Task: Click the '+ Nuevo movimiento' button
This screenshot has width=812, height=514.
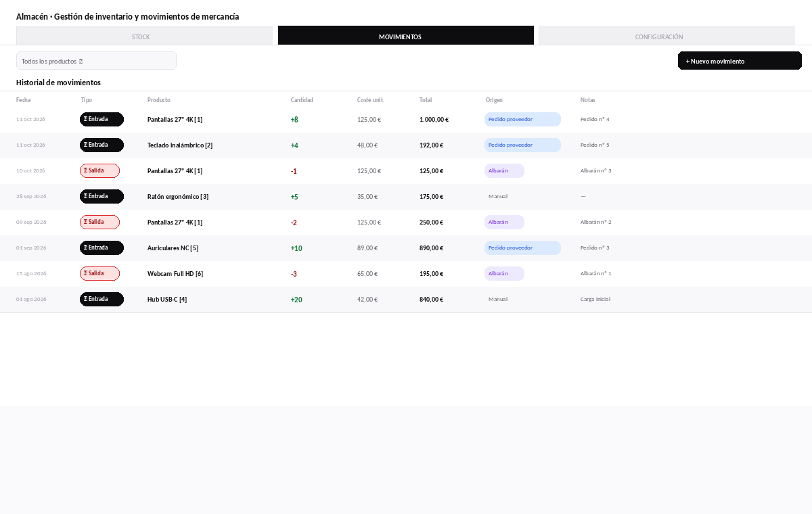Action: click(x=740, y=61)
